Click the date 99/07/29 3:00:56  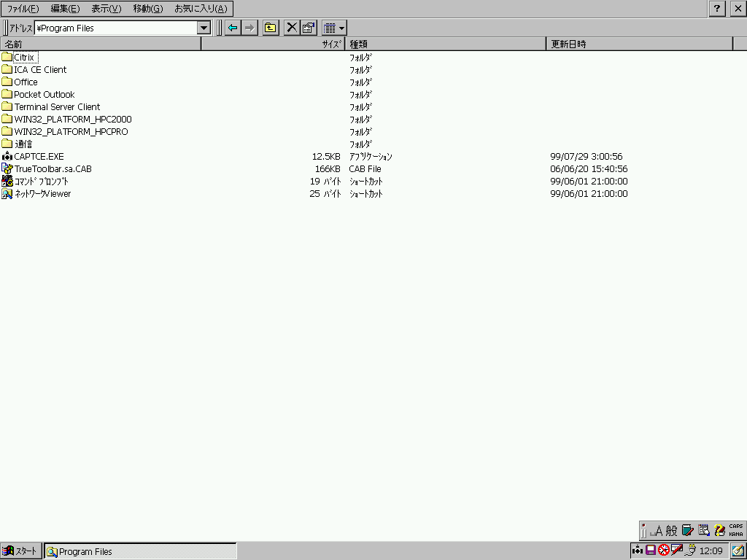click(587, 156)
